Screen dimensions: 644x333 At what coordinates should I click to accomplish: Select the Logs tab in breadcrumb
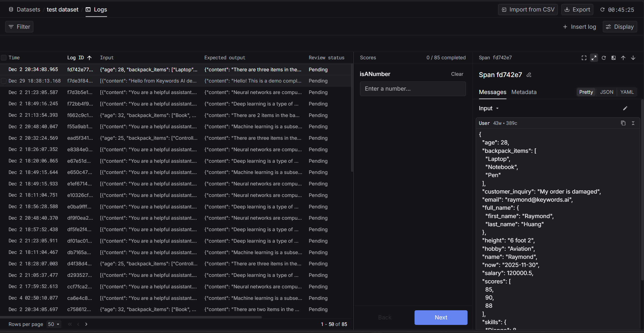(97, 10)
